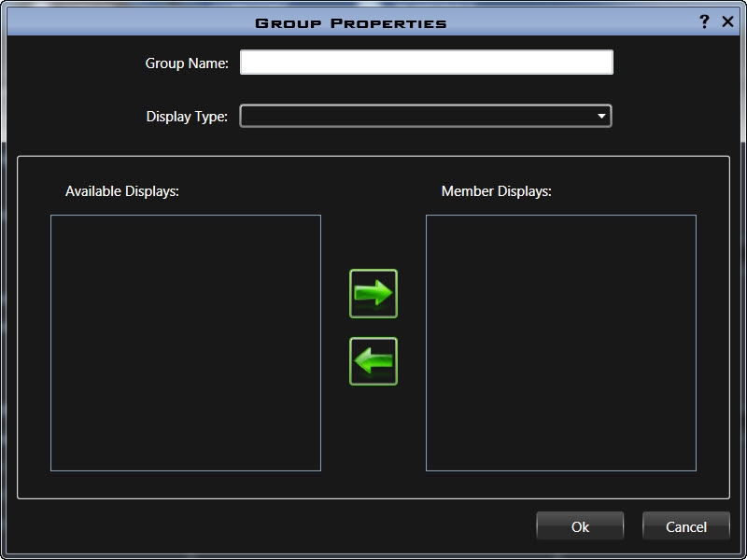This screenshot has width=747, height=560.
Task: Click empty panel space below the left arrow button
Action: (373, 439)
